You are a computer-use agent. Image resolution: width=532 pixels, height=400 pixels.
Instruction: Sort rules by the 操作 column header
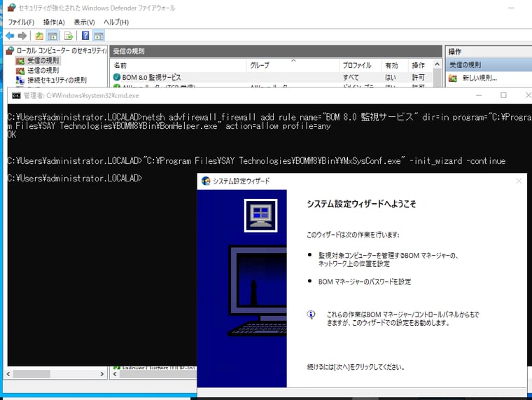(420, 65)
